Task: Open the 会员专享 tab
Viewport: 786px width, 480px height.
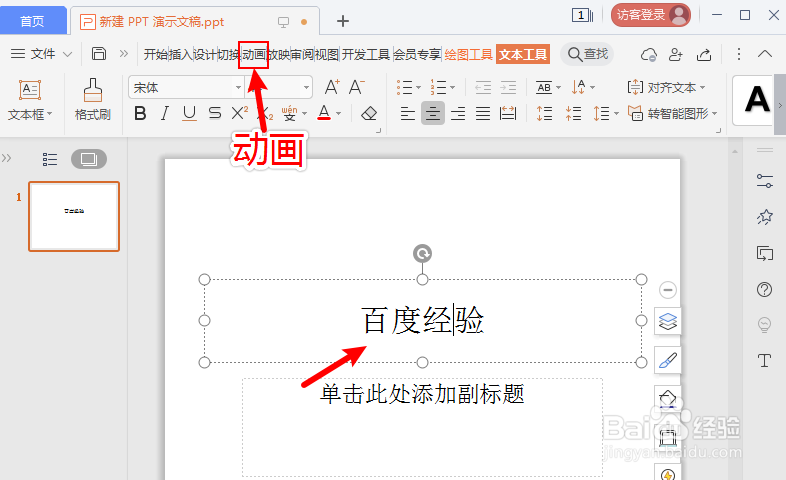Action: [x=417, y=54]
